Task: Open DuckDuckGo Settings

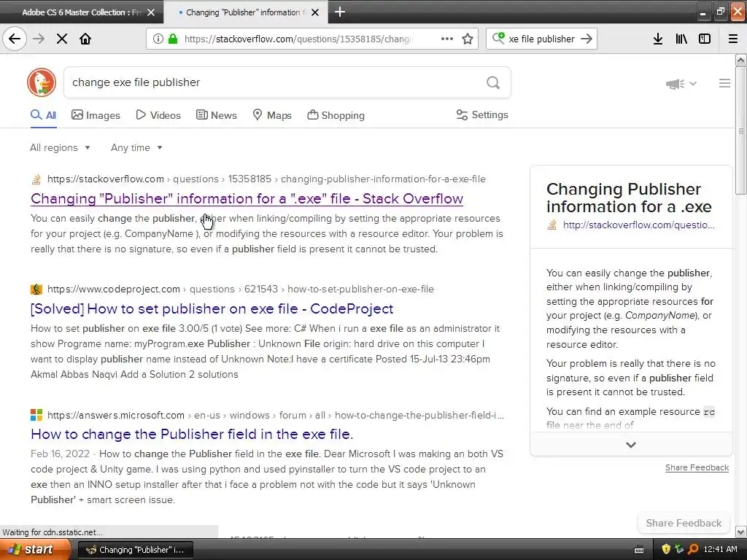Action: (x=482, y=114)
